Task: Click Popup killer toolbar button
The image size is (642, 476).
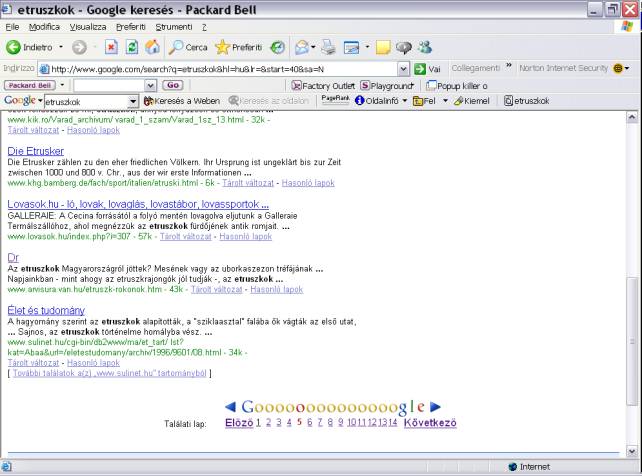Action: (457, 86)
